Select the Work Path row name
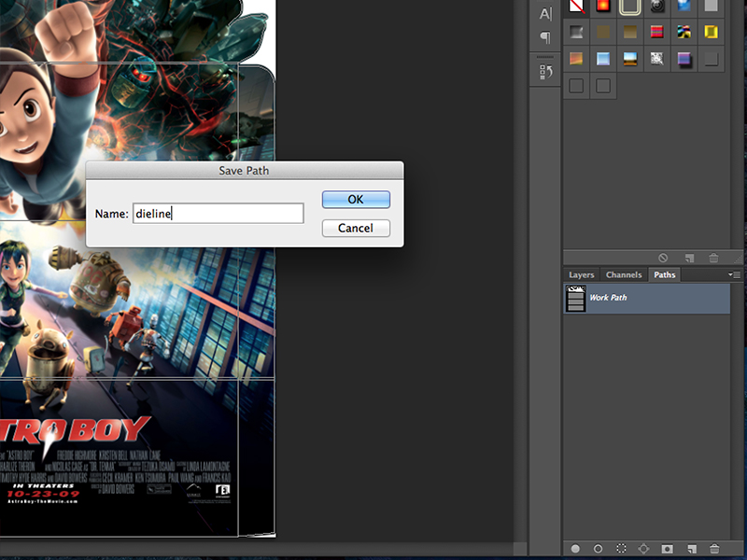The height and width of the screenshot is (560, 747). pos(609,298)
